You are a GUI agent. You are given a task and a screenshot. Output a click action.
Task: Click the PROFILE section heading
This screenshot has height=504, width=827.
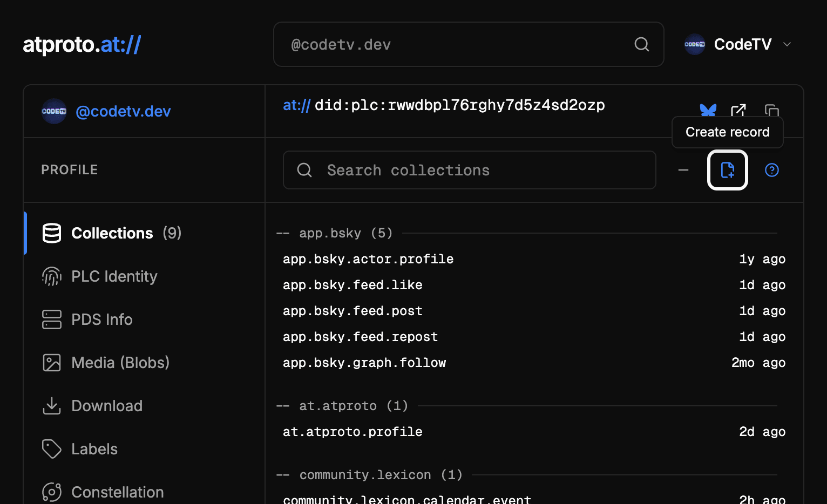pyautogui.click(x=70, y=170)
